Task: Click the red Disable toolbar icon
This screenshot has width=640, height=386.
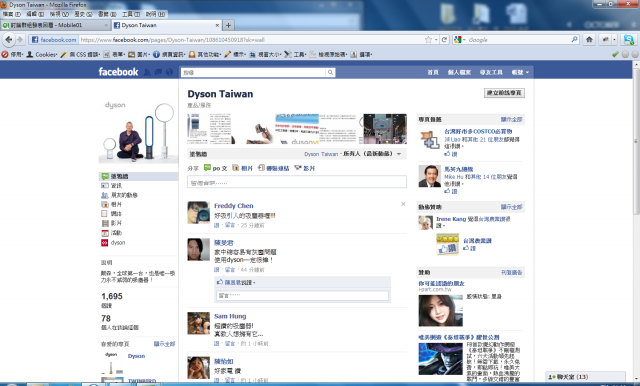Action: pyautogui.click(x=4, y=54)
